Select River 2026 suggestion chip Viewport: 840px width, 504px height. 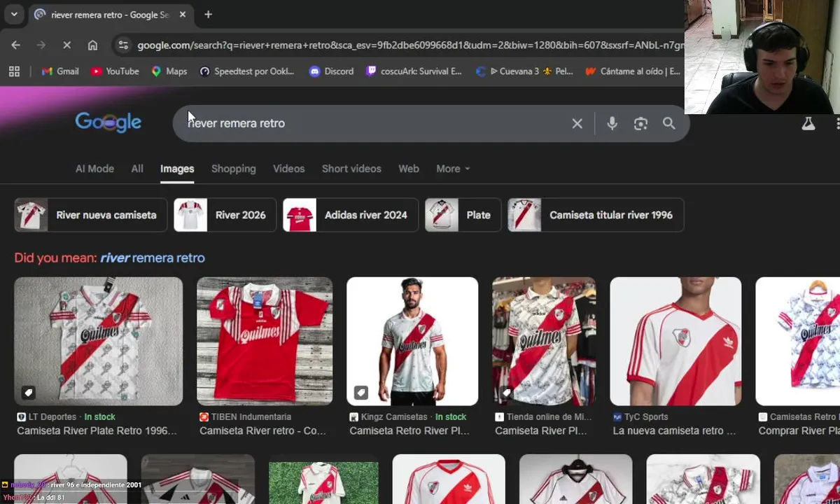pos(225,215)
